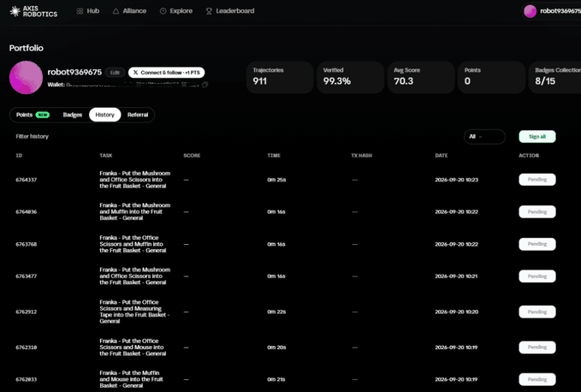The height and width of the screenshot is (392, 581).
Task: Click the ID 6764337 cell
Action: (27, 180)
